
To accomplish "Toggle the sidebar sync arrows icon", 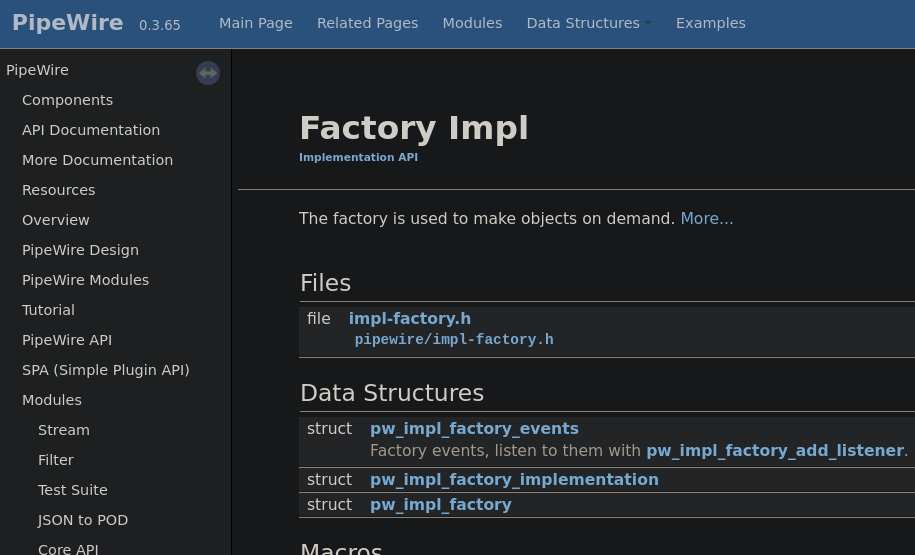I will coord(208,73).
